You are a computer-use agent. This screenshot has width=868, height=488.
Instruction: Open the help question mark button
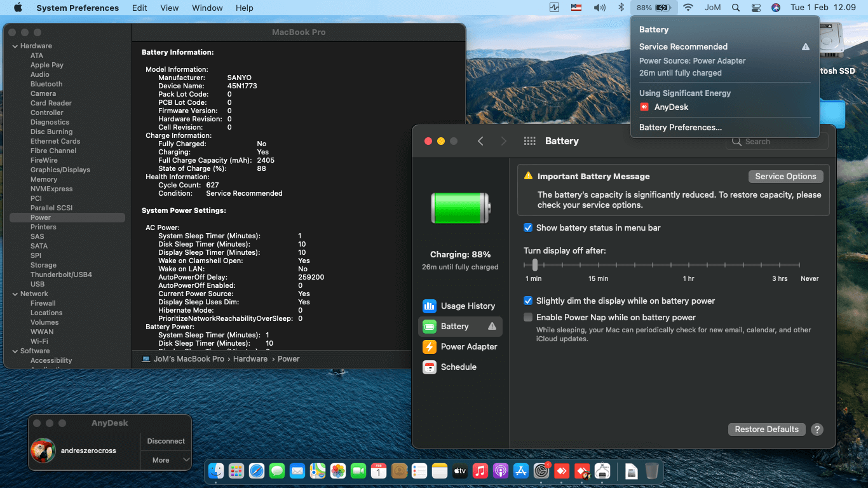817,430
